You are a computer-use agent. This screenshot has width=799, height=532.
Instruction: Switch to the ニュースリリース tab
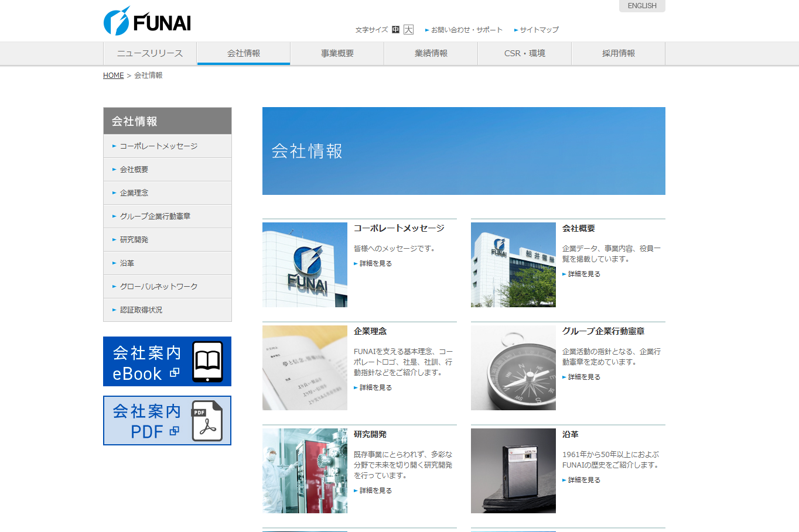point(150,53)
